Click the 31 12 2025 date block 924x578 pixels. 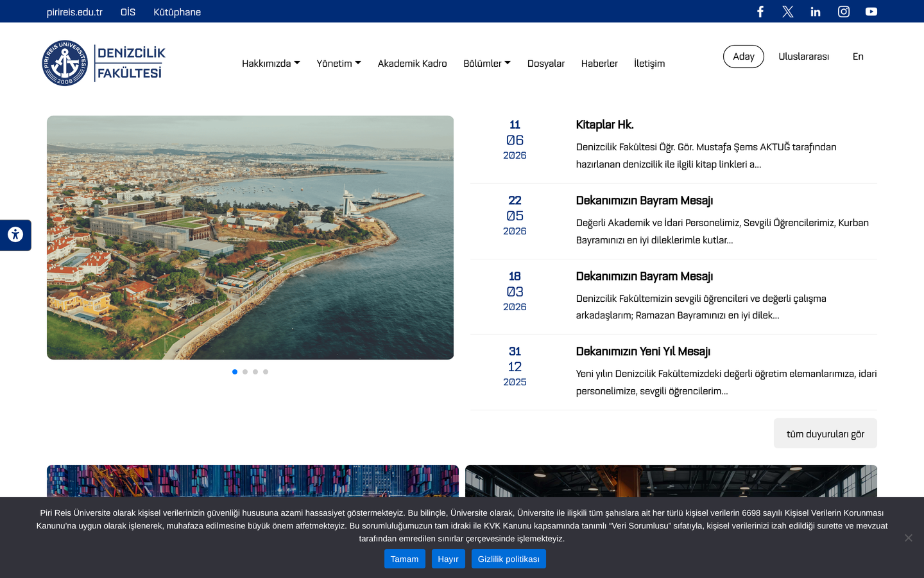tap(515, 366)
